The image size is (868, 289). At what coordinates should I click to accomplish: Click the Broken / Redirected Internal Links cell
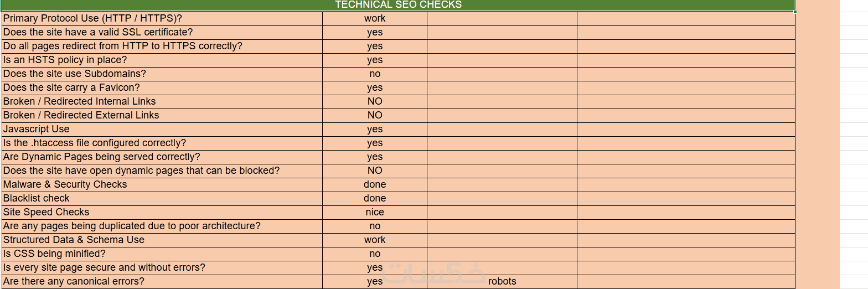pyautogui.click(x=162, y=101)
